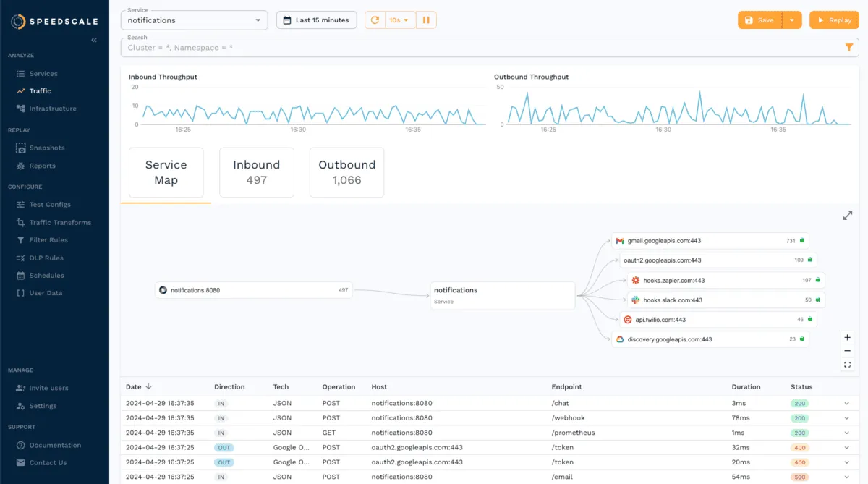Pause the auto-refresh interval

pos(426,20)
